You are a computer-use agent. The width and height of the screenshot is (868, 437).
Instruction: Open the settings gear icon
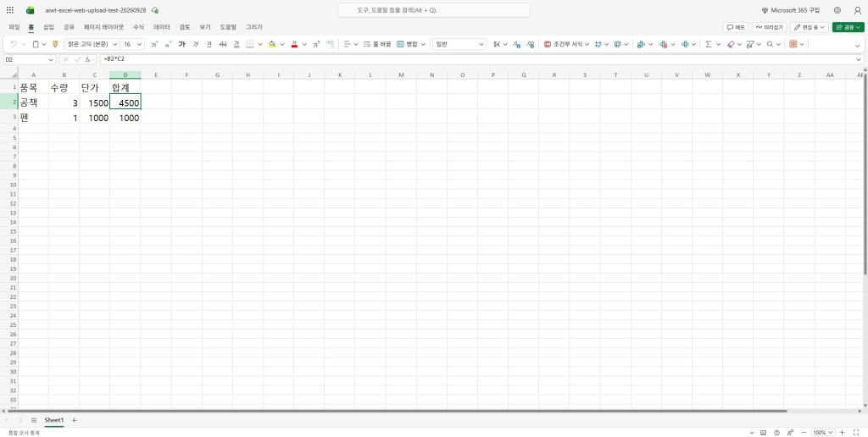point(837,10)
